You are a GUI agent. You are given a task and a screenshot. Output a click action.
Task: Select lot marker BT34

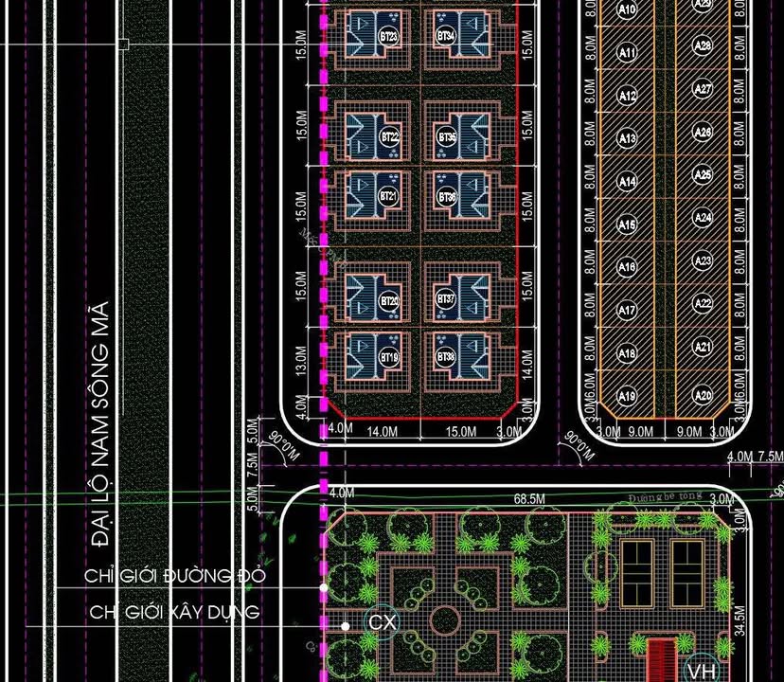tap(446, 37)
